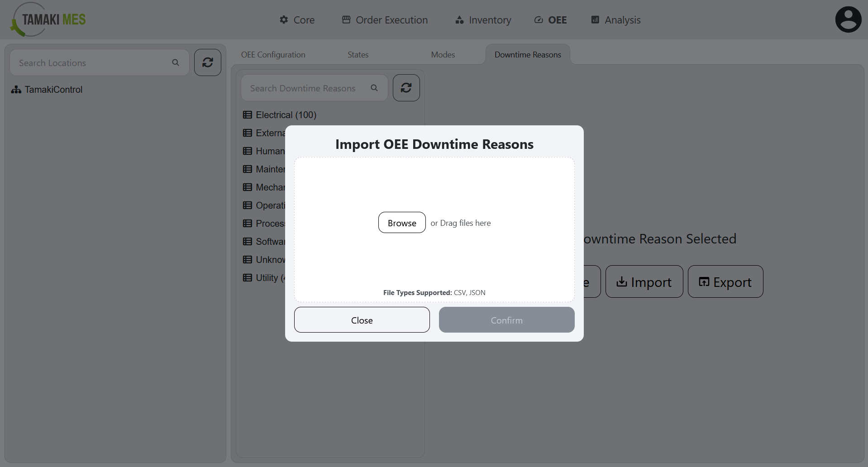The width and height of the screenshot is (868, 467).
Task: Browse for a file to import
Action: pos(401,222)
